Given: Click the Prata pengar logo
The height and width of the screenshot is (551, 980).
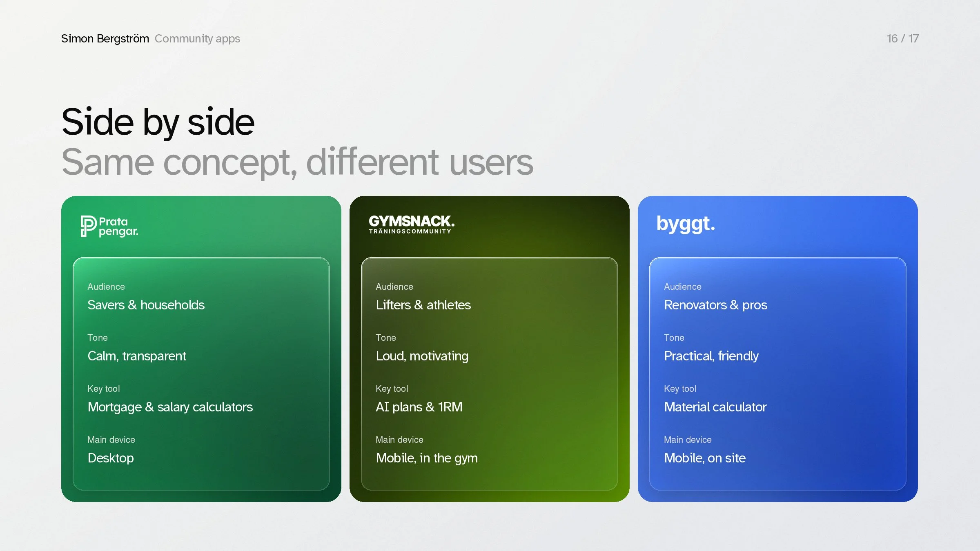Looking at the screenshot, I should point(109,227).
